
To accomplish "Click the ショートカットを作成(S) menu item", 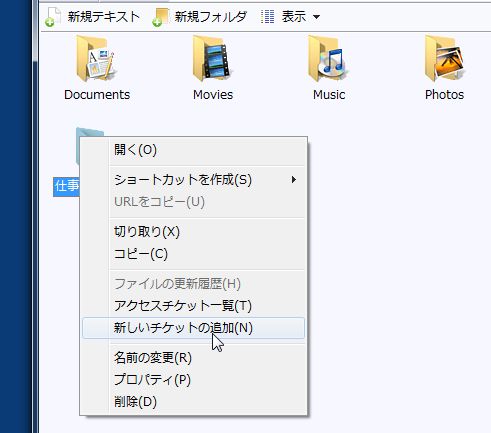I will click(x=193, y=180).
